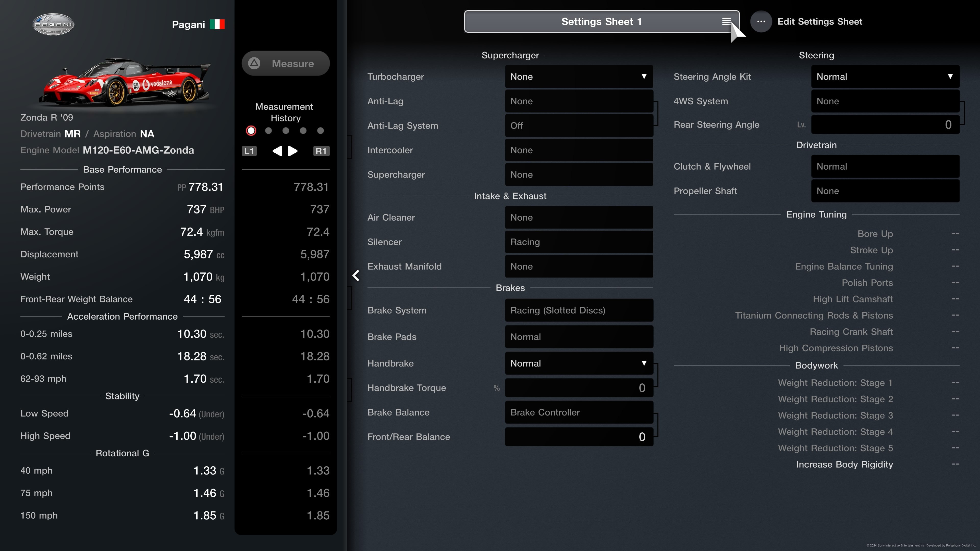This screenshot has height=551, width=980.
Task: Click the Exhaust Manifold field
Action: [x=579, y=267]
